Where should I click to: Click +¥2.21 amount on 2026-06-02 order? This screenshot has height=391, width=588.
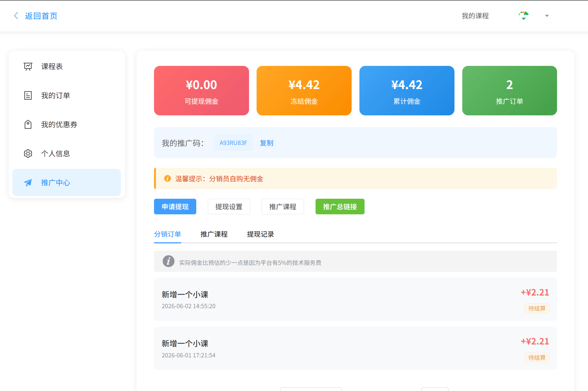coord(535,293)
